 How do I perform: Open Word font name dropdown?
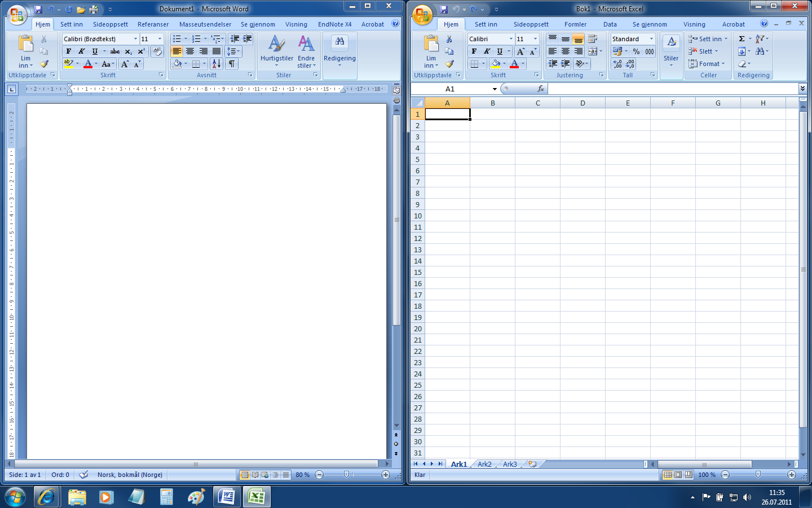pos(135,39)
